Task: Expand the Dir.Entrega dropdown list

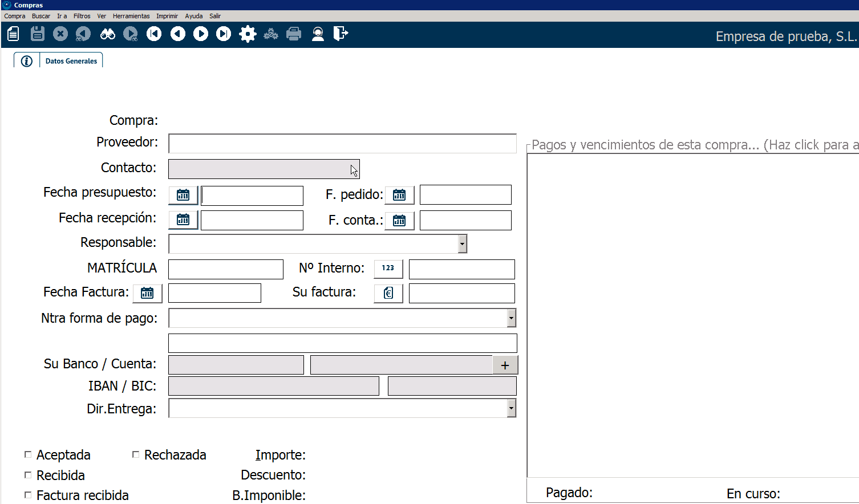Action: click(x=511, y=408)
